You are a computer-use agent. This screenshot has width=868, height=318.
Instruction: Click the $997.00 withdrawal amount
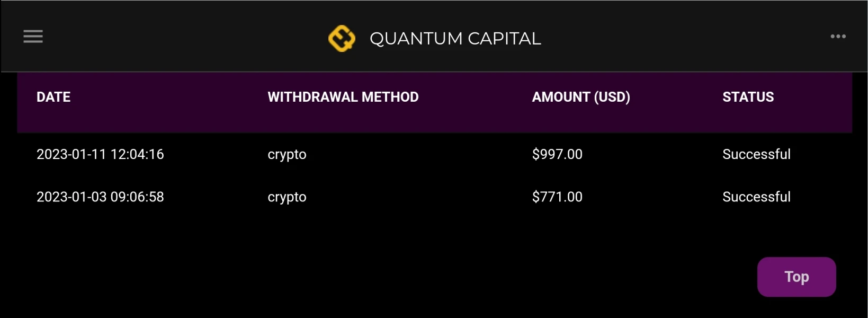(x=557, y=154)
